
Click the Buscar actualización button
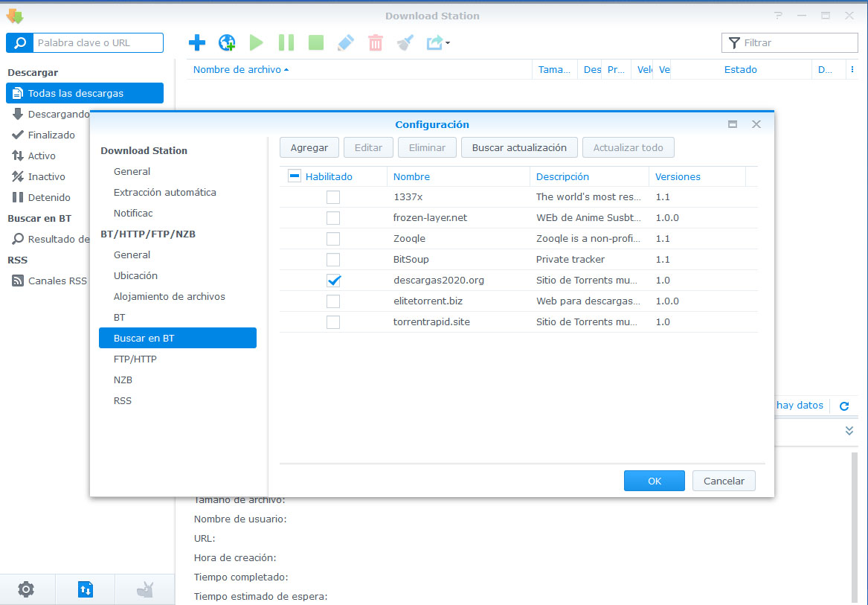click(519, 147)
